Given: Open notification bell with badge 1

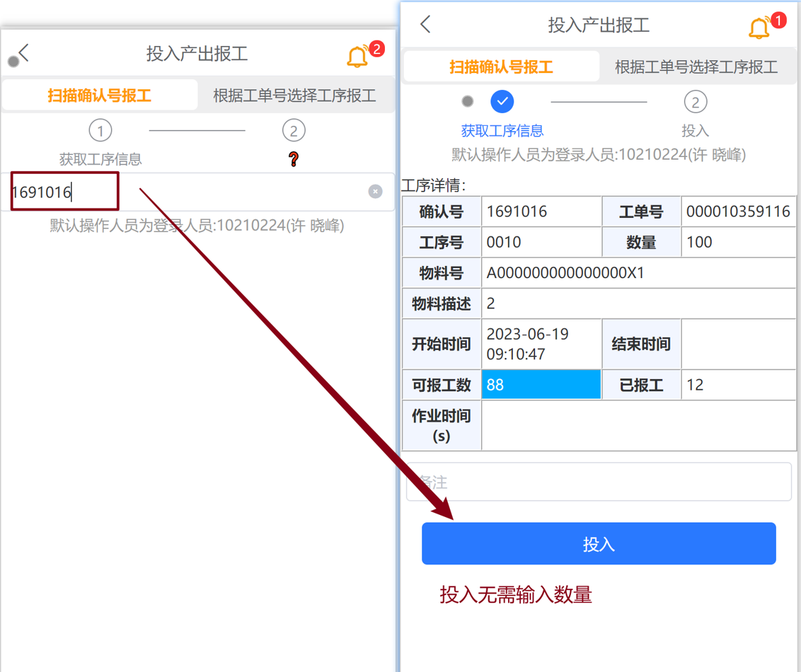Looking at the screenshot, I should point(766,26).
